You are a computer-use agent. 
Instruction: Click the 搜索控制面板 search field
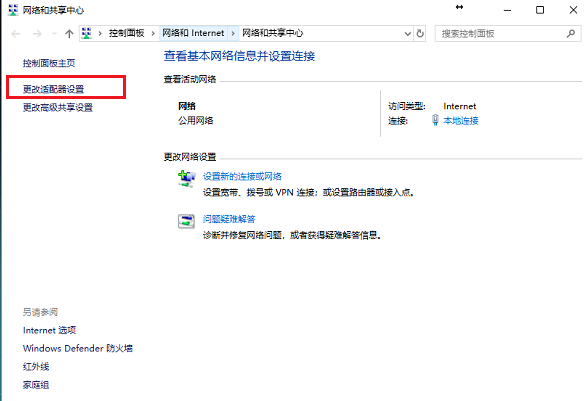tap(500, 34)
